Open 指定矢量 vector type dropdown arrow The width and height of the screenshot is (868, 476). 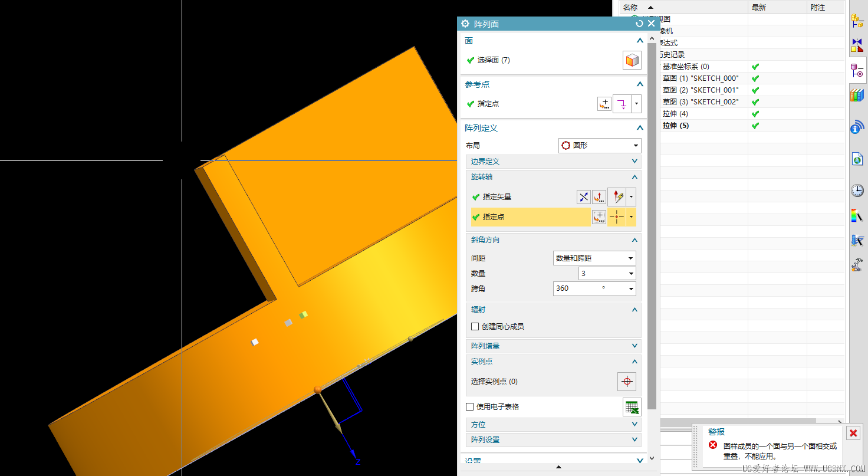(x=631, y=197)
